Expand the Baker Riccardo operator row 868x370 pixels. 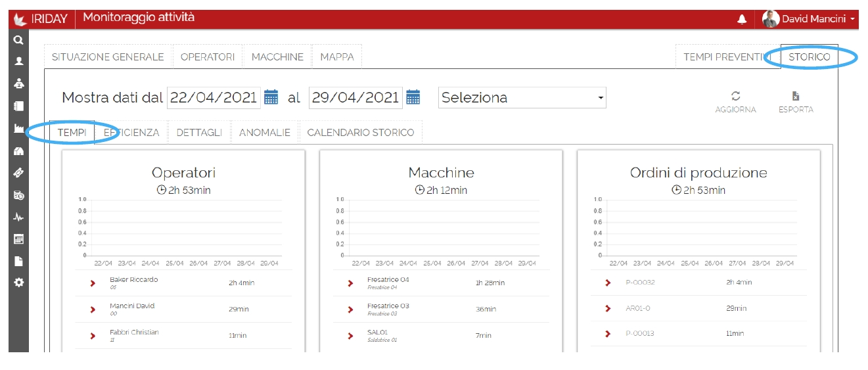tap(93, 283)
